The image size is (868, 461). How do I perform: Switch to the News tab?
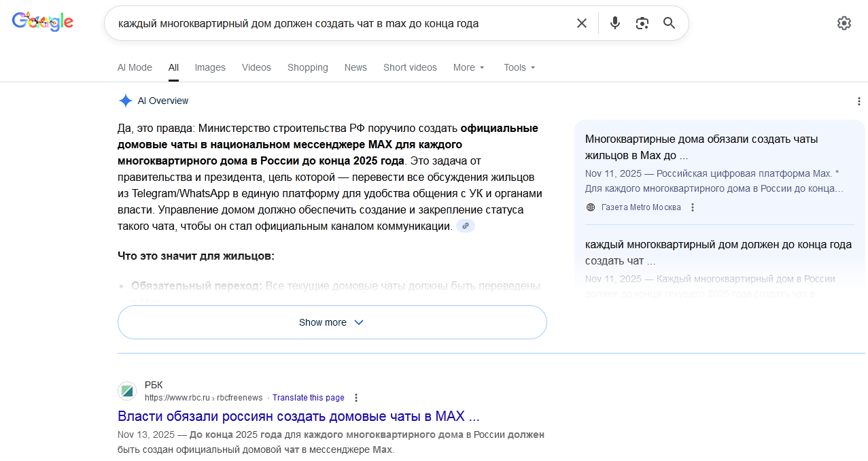(355, 67)
